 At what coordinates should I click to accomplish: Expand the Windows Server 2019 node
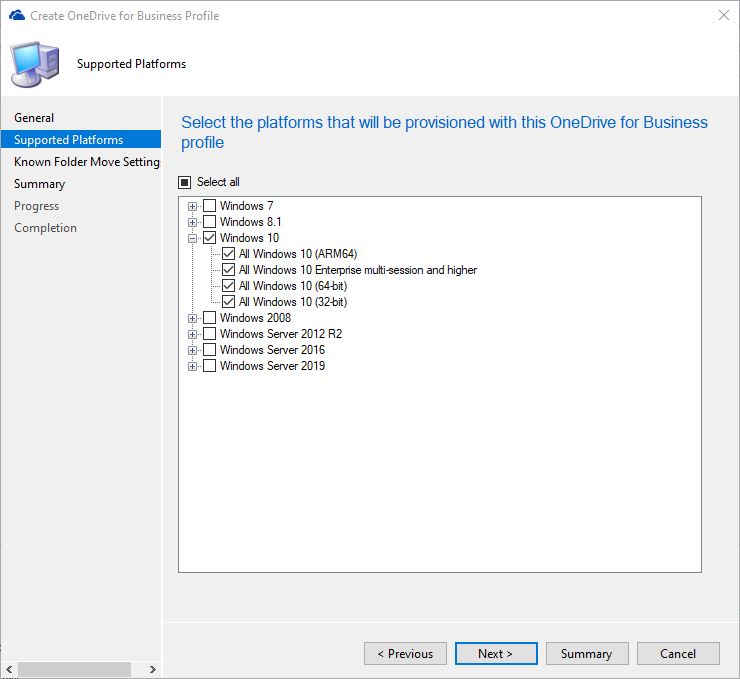[x=193, y=366]
